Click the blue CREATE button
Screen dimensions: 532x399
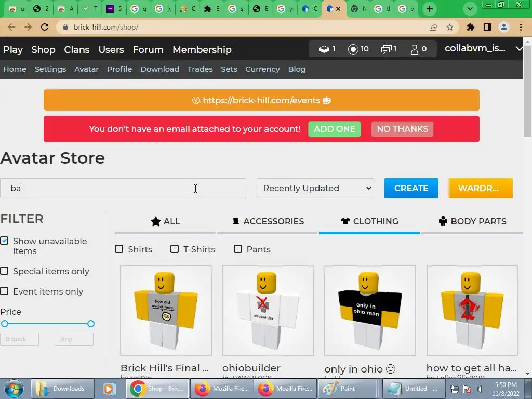click(x=411, y=188)
